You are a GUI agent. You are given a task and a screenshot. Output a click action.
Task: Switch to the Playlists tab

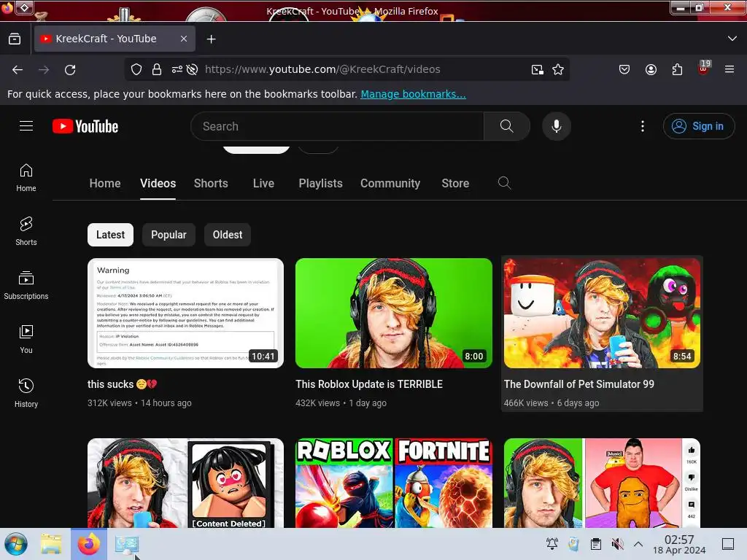point(321,183)
